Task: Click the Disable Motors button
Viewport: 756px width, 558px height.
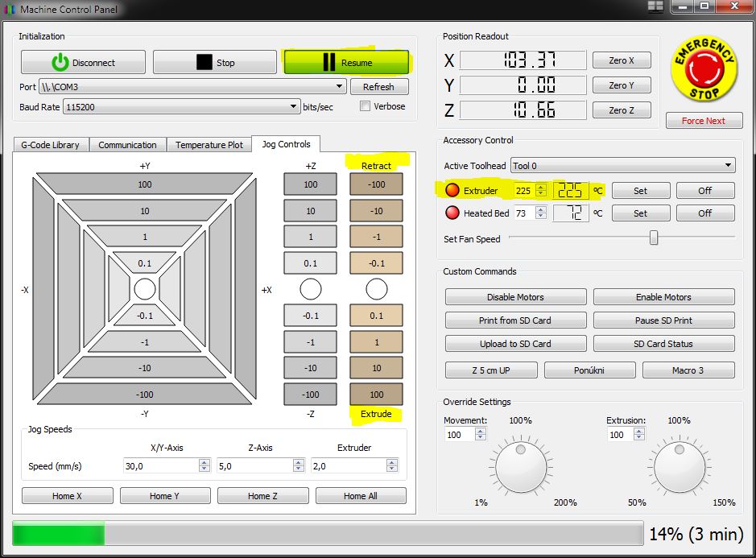Action: pyautogui.click(x=515, y=297)
